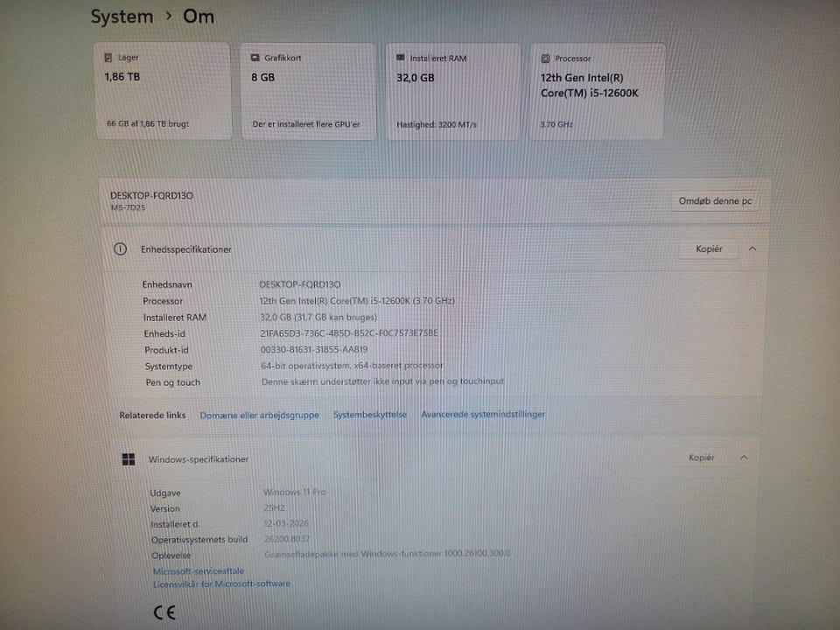Viewport: 840px width, 630px height.
Task: Copy device specifications with Kopiér
Action: click(708, 248)
